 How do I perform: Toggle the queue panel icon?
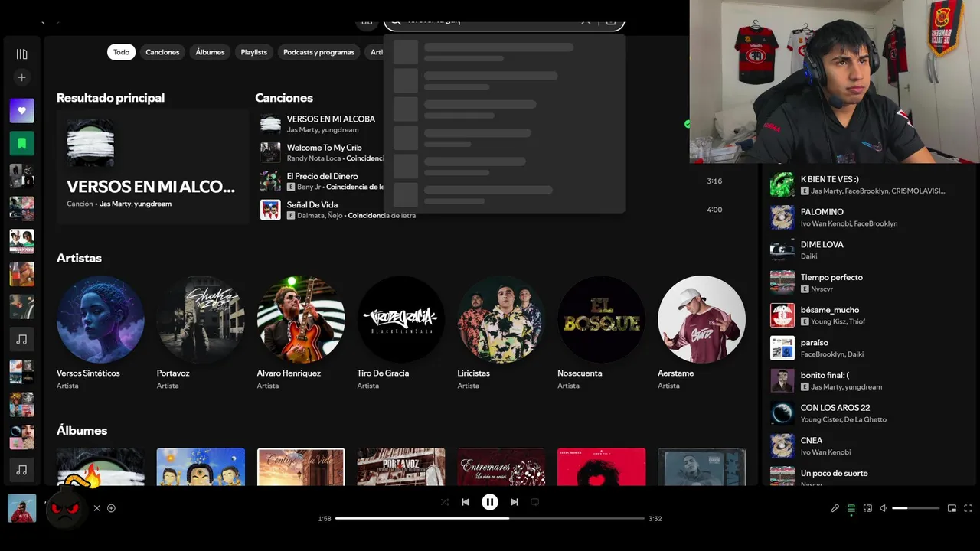point(851,508)
